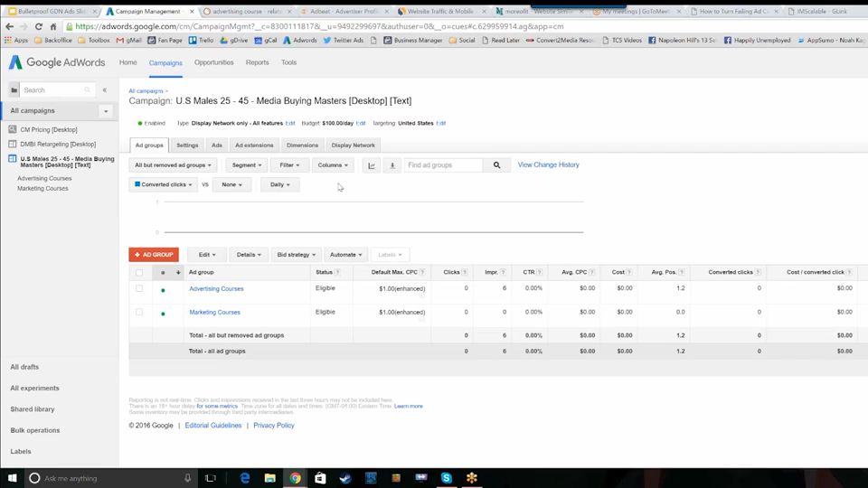
Task: Click the Google AdWords logo
Action: coord(57,62)
